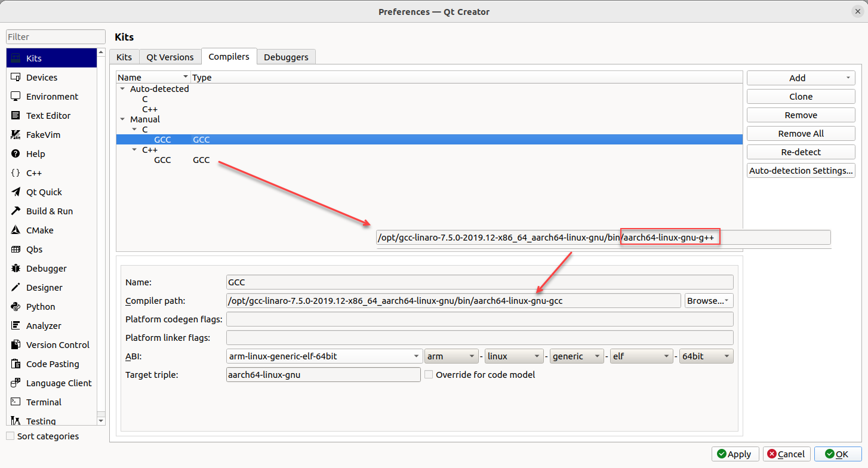
Task: Open the elf format dropdown
Action: (x=642, y=356)
